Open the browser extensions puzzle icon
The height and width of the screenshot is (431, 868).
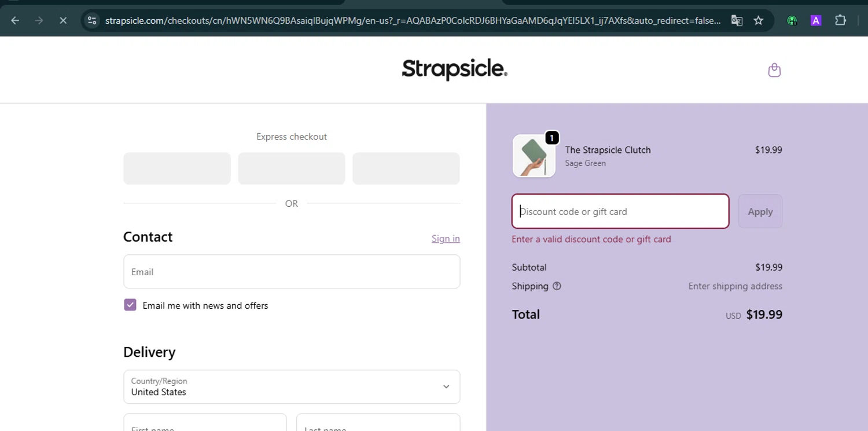(840, 20)
